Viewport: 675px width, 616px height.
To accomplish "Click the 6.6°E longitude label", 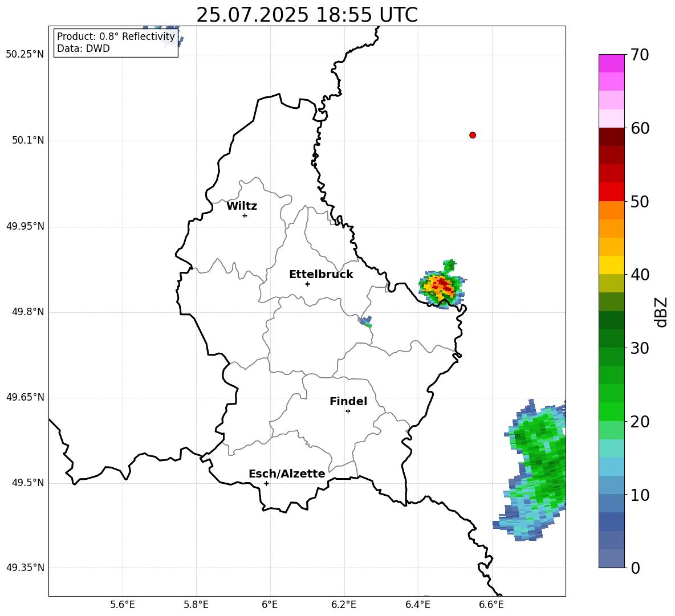I will coord(491,605).
